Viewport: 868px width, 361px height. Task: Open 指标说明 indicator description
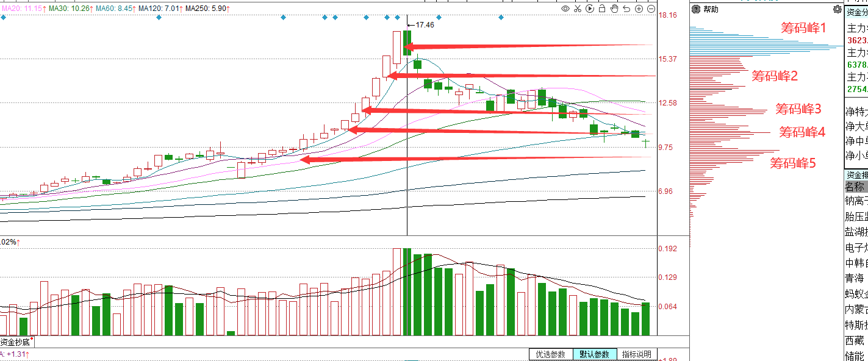point(637,354)
